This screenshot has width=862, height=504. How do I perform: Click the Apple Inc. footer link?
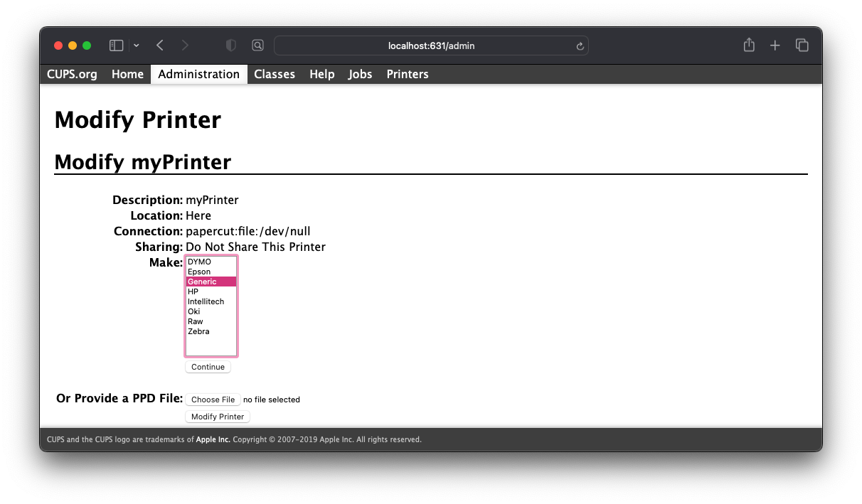pos(213,439)
